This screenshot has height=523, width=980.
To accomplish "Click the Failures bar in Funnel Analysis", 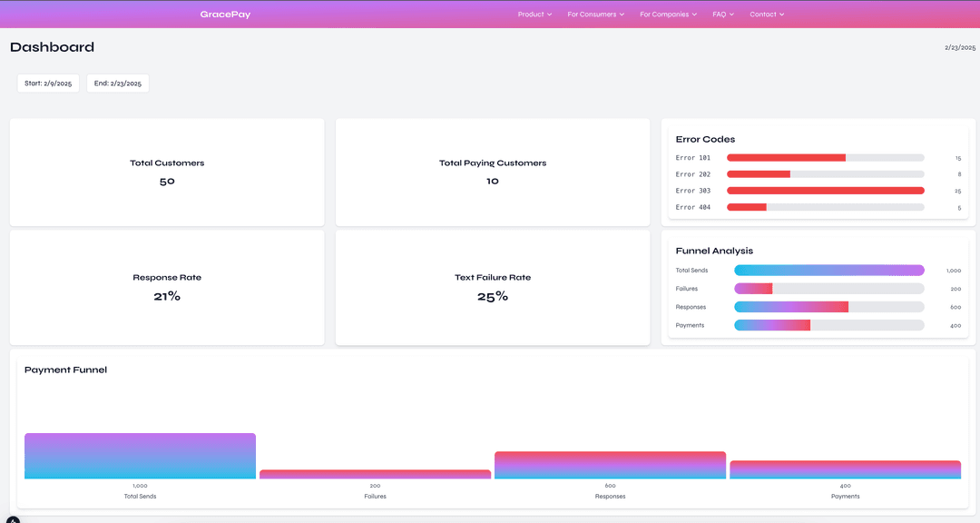I will [x=753, y=288].
